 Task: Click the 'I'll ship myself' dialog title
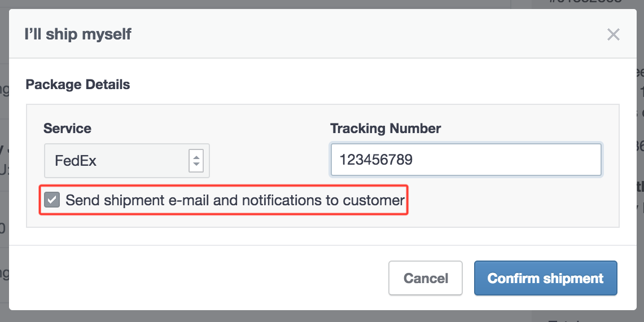(78, 34)
